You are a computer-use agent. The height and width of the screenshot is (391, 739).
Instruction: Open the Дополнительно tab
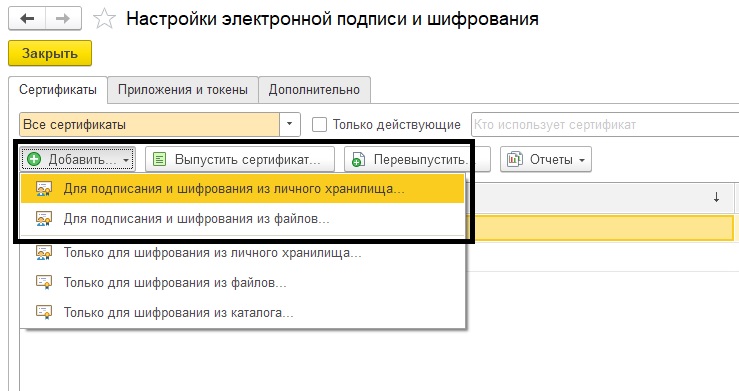tap(314, 90)
